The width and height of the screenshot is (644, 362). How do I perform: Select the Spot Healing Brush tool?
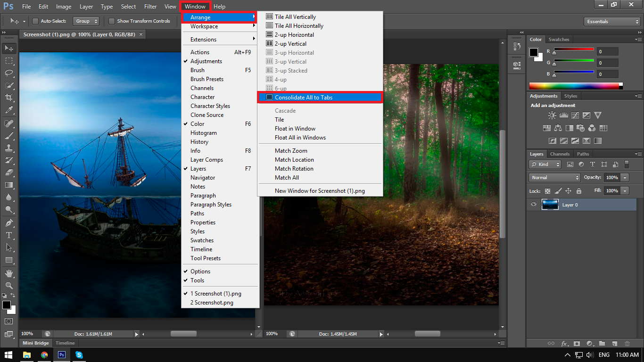pos(9,123)
